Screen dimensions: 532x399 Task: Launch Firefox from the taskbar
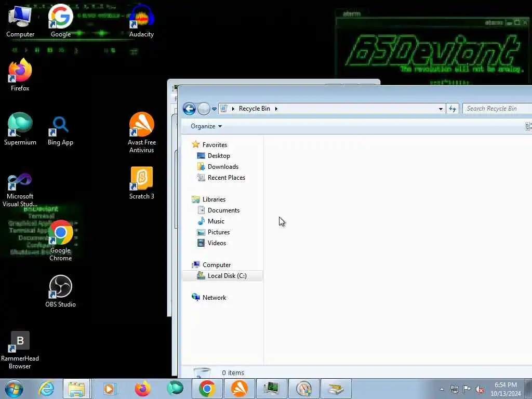142,389
